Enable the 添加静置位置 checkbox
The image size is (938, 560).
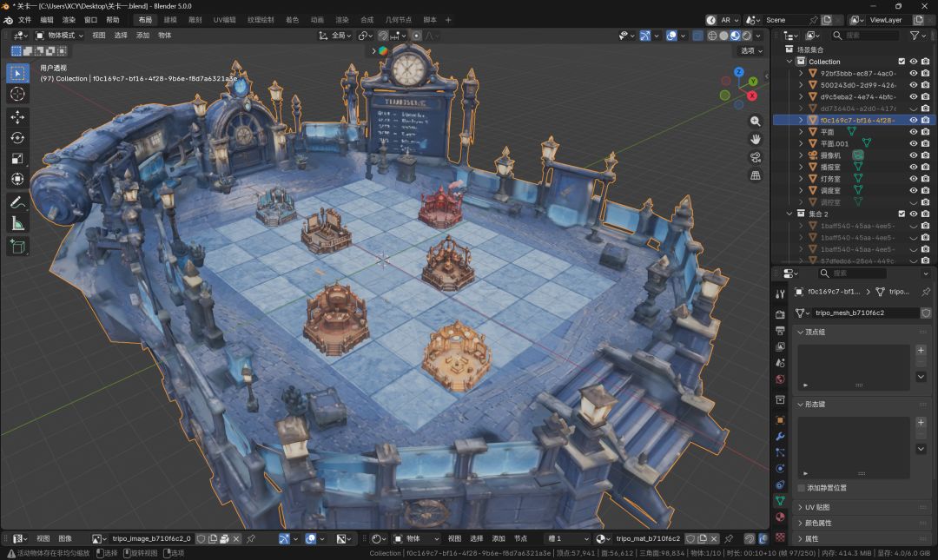click(801, 488)
